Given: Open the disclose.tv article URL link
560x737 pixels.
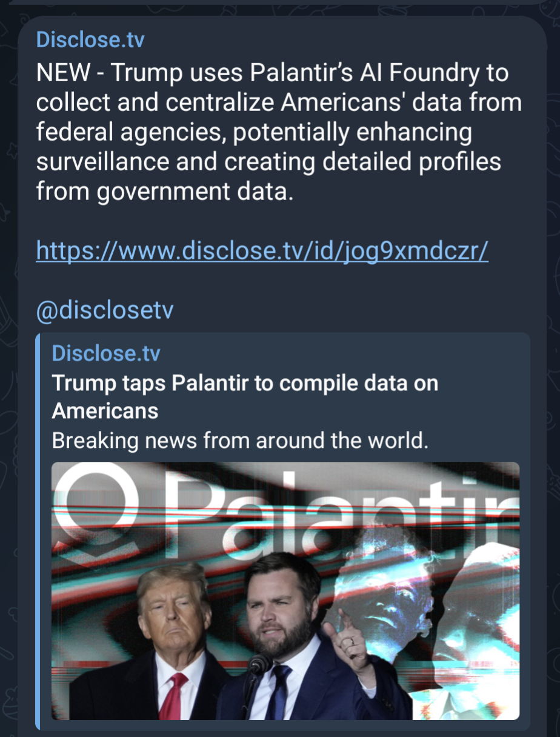Looking at the screenshot, I should pos(262,250).
